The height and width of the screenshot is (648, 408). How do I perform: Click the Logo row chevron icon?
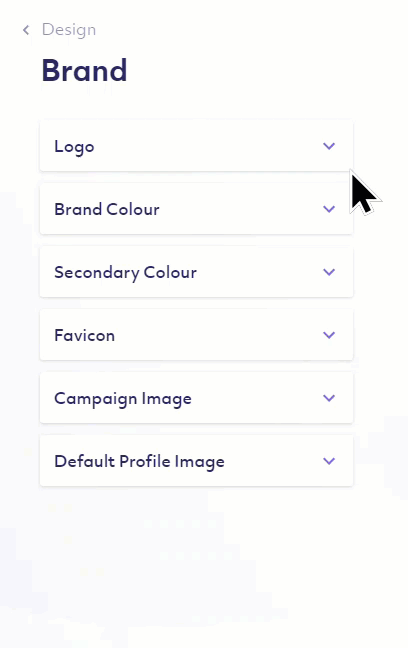tap(329, 146)
